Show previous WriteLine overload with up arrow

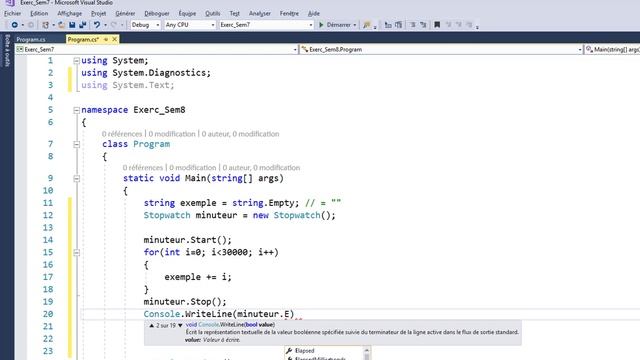click(x=151, y=325)
